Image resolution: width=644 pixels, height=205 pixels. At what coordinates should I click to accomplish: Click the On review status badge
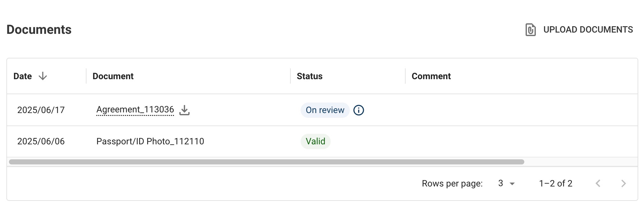(x=325, y=110)
